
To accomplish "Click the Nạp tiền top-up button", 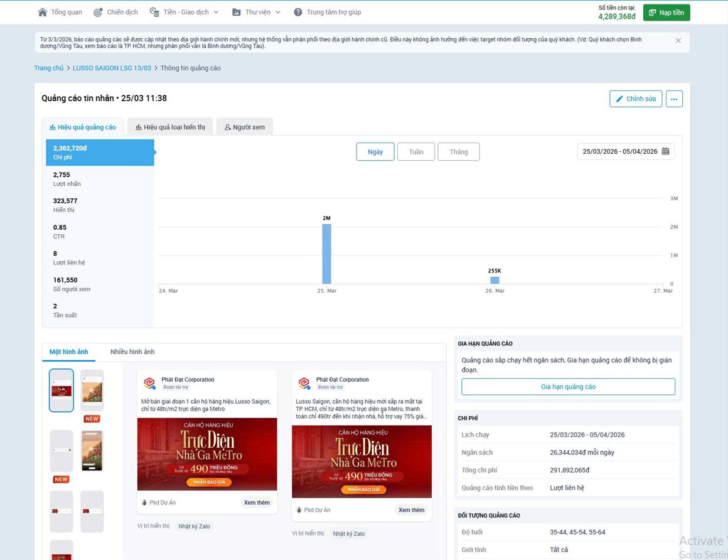I will pyautogui.click(x=666, y=13).
